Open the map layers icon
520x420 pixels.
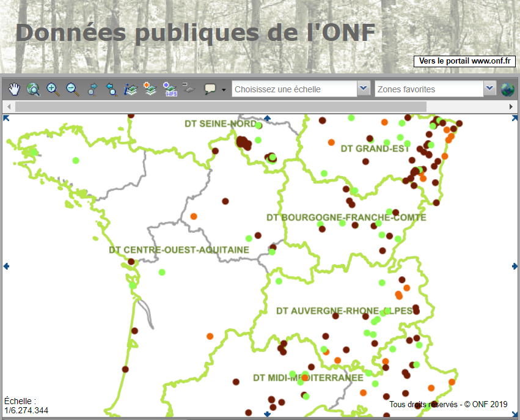131,89
